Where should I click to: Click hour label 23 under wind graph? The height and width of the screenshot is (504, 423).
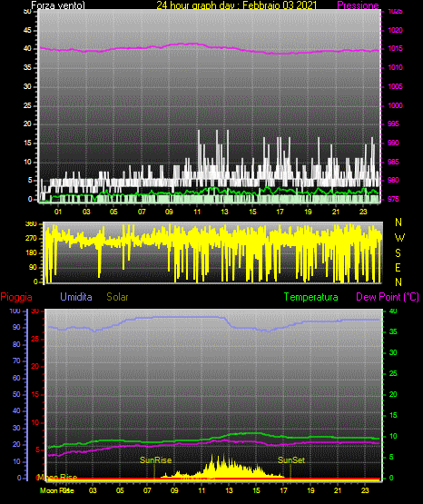pos(363,212)
